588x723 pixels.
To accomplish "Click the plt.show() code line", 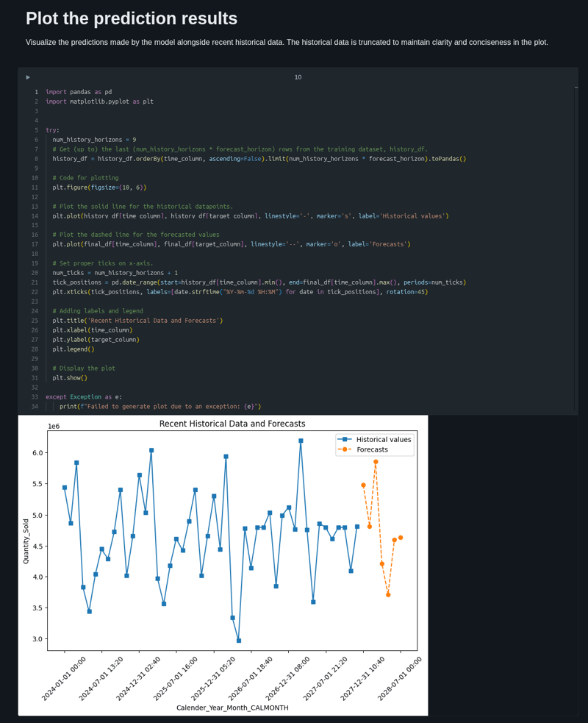I will tap(70, 378).
